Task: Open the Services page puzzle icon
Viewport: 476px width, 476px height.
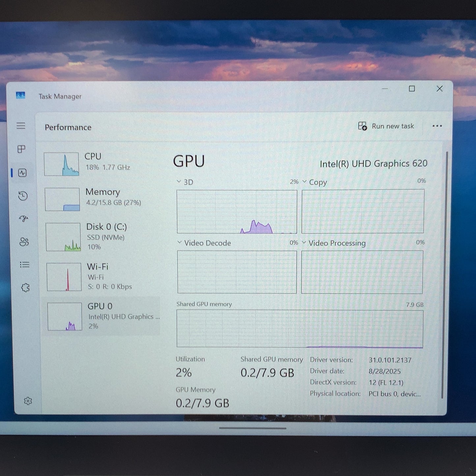Action: coord(25,288)
